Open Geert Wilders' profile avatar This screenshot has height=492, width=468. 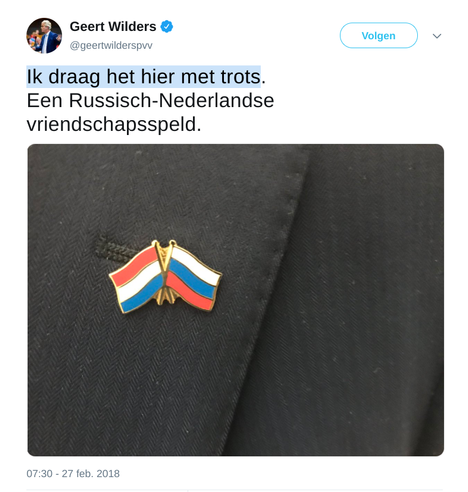(44, 36)
